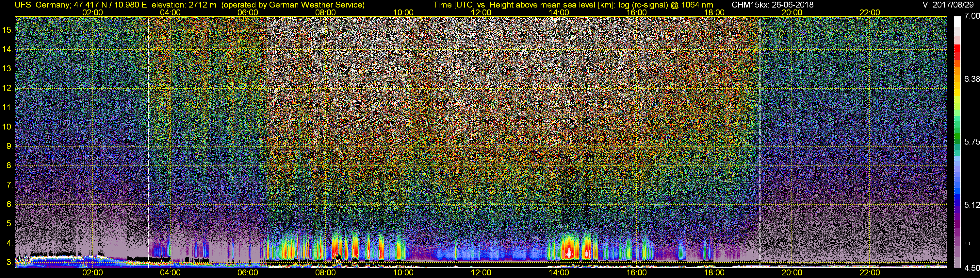
Task: Click the 04:00 tick label on the bottom axis
Action: click(x=170, y=273)
